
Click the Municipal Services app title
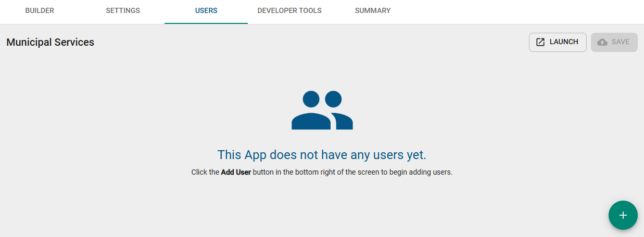[50, 42]
